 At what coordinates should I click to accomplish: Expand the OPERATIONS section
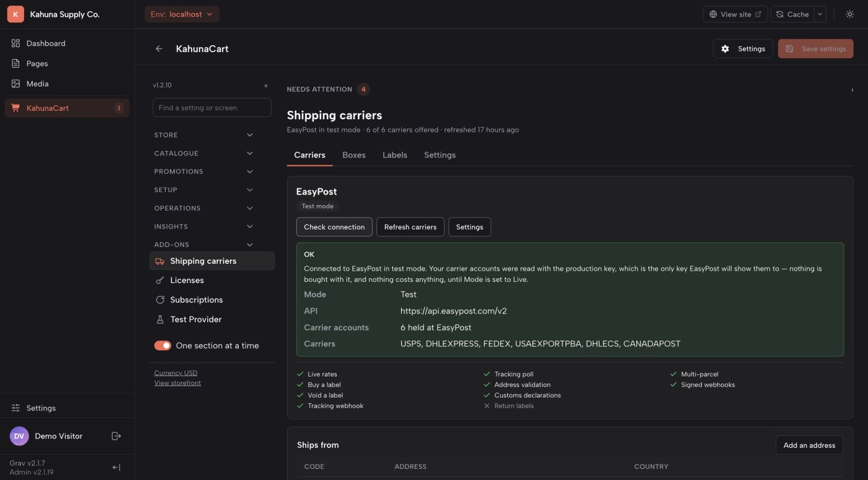(204, 208)
